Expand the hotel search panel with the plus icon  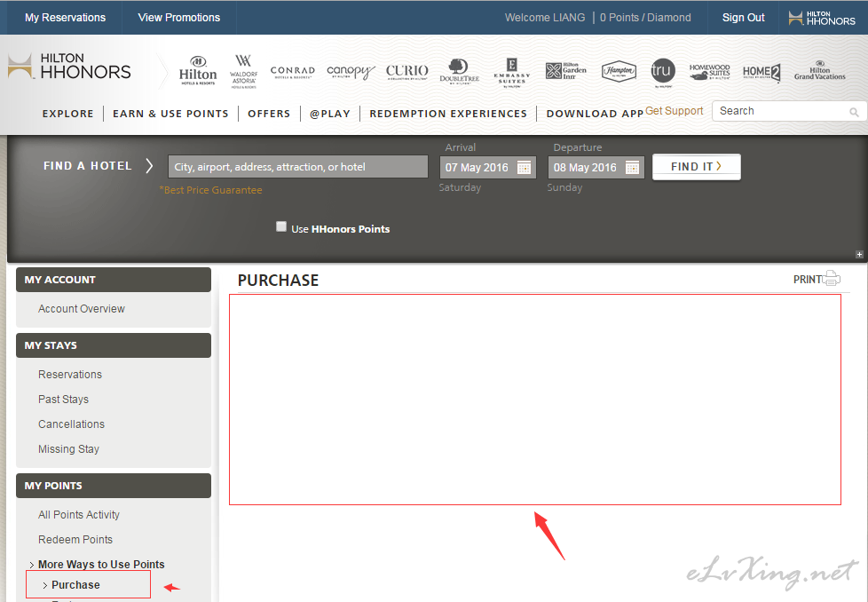[x=859, y=254]
